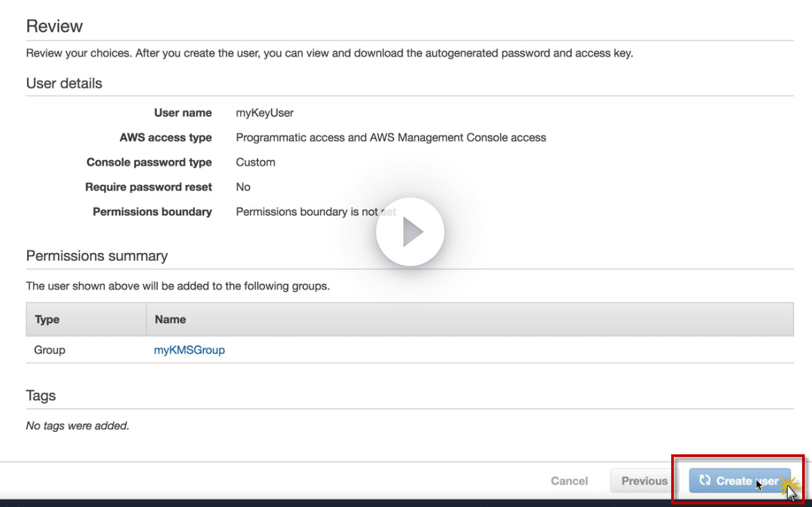Click the Custom console password type value
Viewport: 812px width, 507px height.
pos(255,162)
